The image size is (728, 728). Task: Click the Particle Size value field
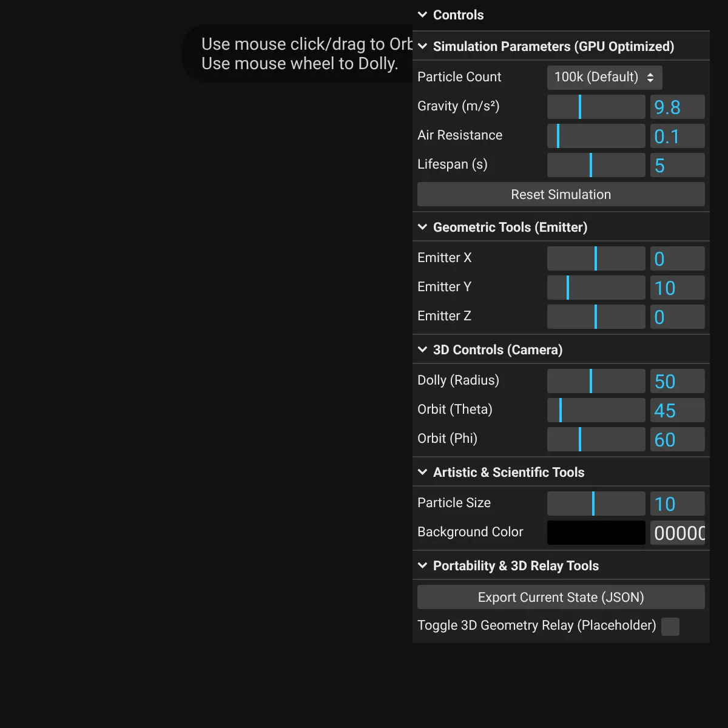[x=677, y=504]
